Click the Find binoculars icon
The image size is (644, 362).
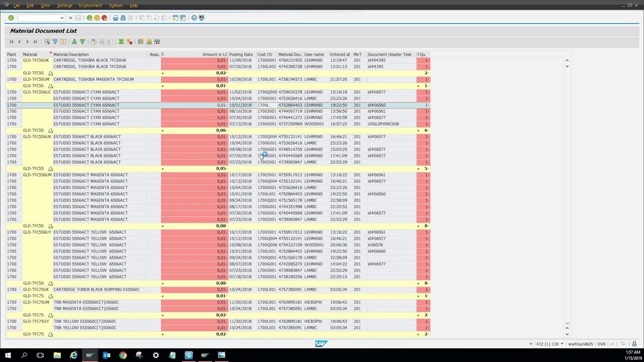(x=123, y=18)
